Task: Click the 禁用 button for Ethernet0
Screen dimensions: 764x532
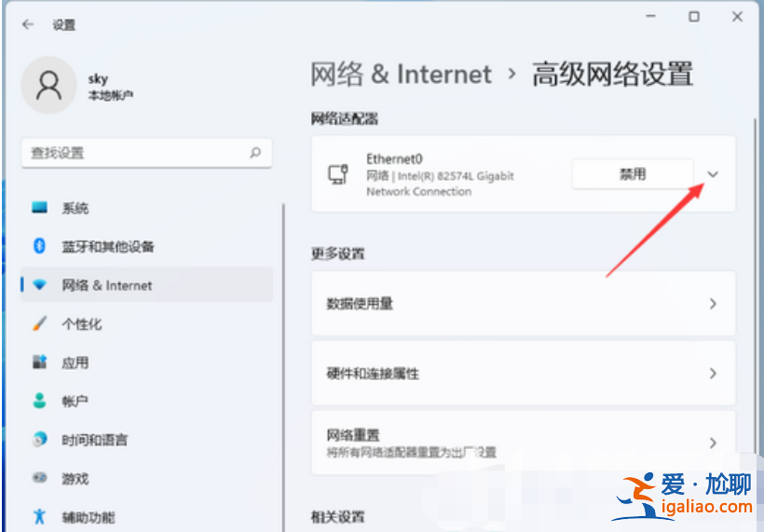Action: 633,174
